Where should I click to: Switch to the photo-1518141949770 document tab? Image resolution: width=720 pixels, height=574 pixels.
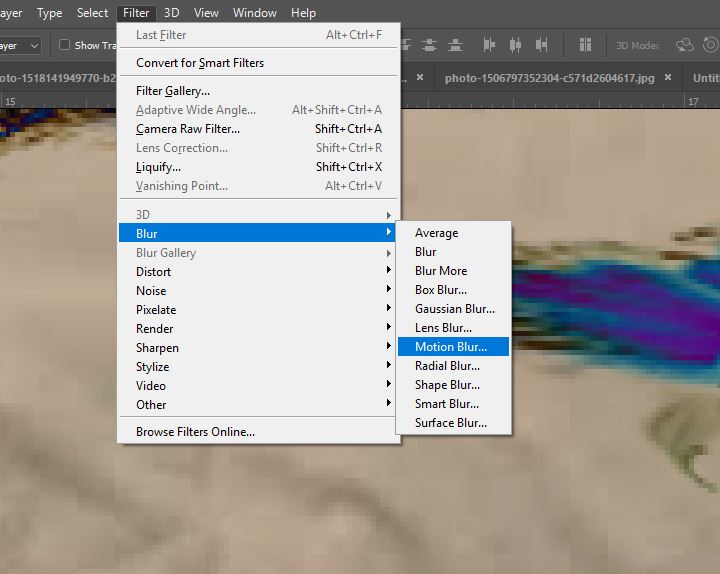(58, 78)
